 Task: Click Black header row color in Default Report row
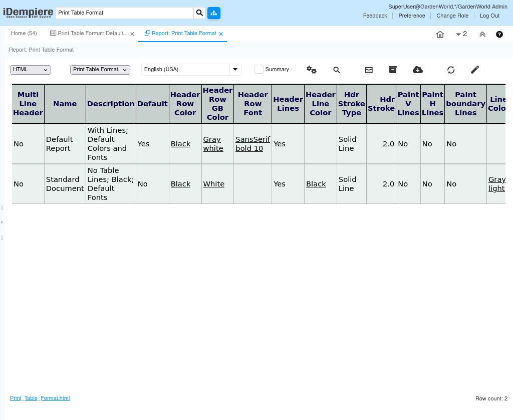point(180,144)
